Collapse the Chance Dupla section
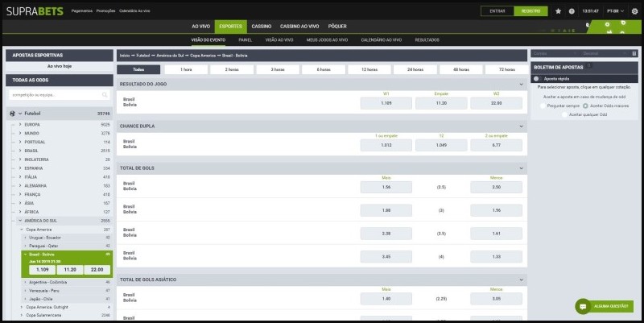The width and height of the screenshot is (644, 323). coord(521,126)
